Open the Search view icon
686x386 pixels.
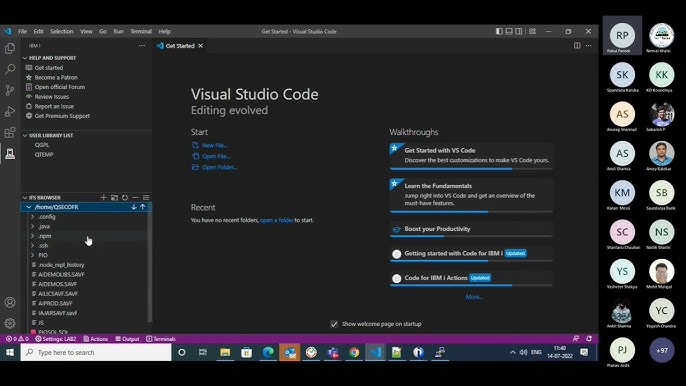[10, 69]
